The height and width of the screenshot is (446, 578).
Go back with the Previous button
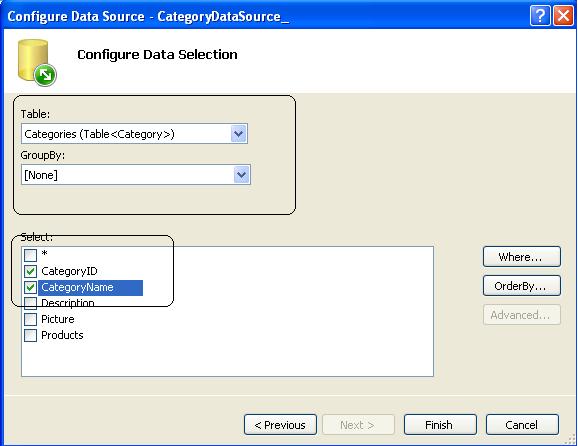tap(280, 425)
